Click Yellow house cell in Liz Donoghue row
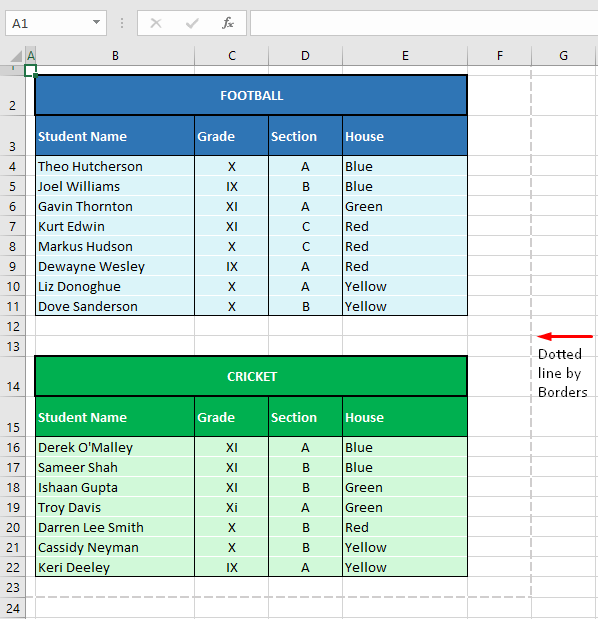 pyautogui.click(x=405, y=286)
